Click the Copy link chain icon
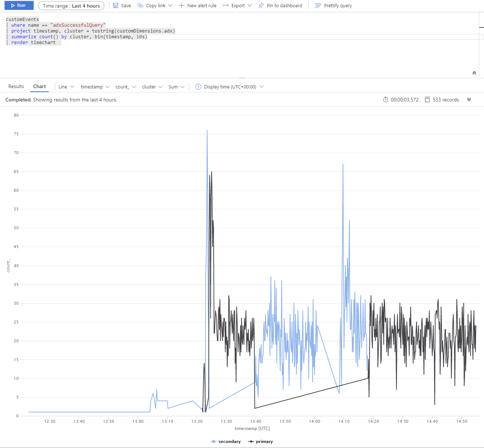This screenshot has width=484, height=448. [x=140, y=5]
